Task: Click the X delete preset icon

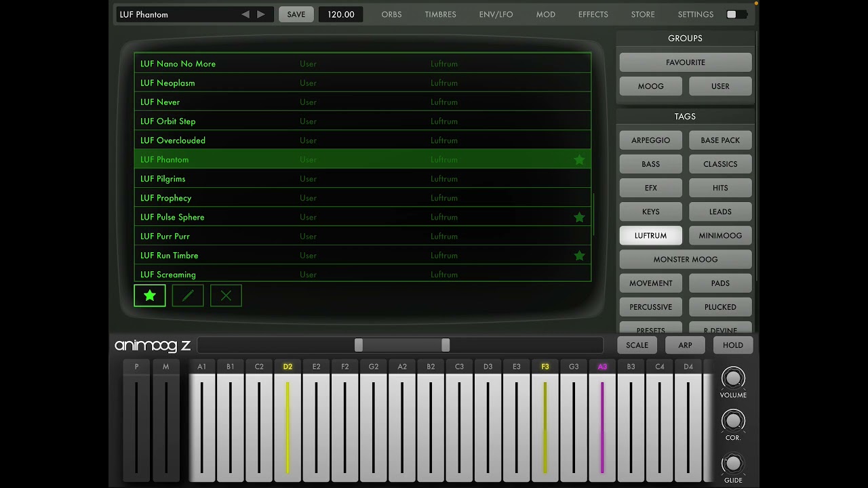Action: pyautogui.click(x=226, y=296)
